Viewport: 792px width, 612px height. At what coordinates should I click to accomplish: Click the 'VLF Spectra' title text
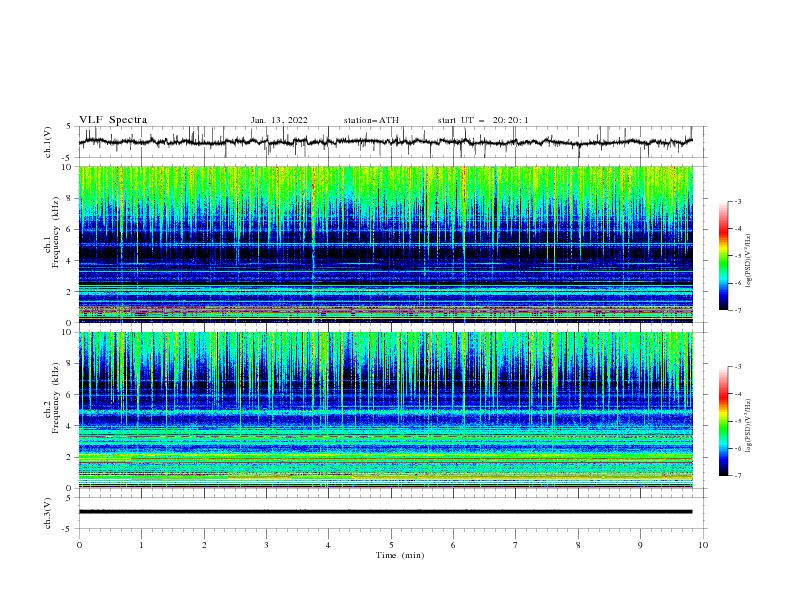tap(113, 120)
